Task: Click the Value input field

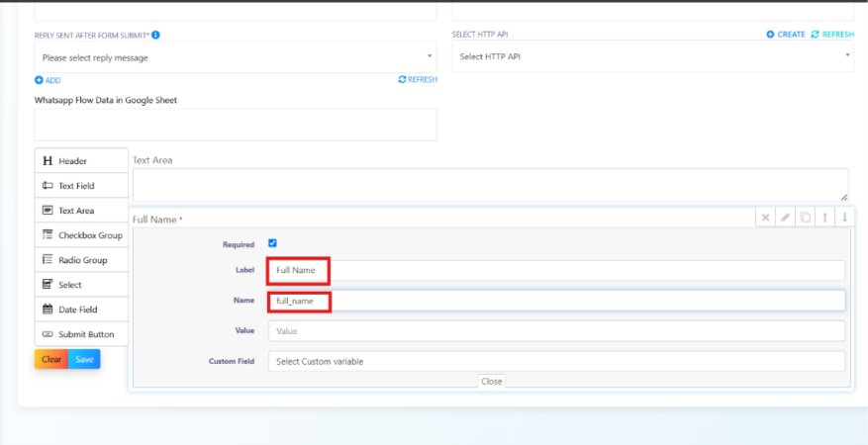Action: click(557, 331)
